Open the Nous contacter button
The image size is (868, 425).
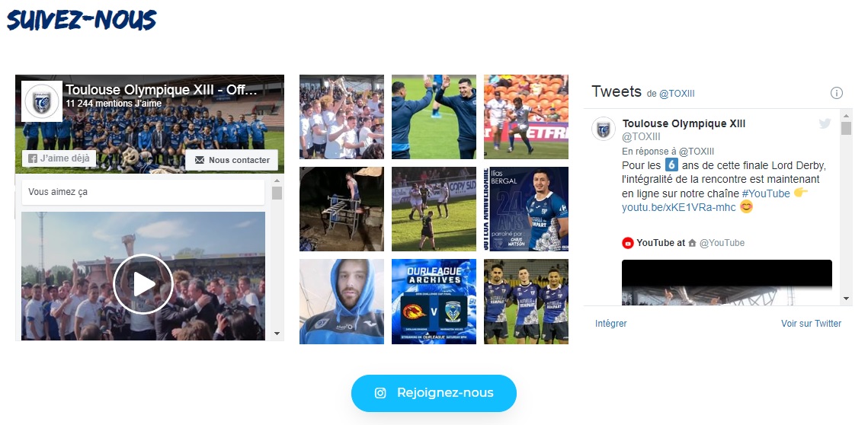[232, 160]
